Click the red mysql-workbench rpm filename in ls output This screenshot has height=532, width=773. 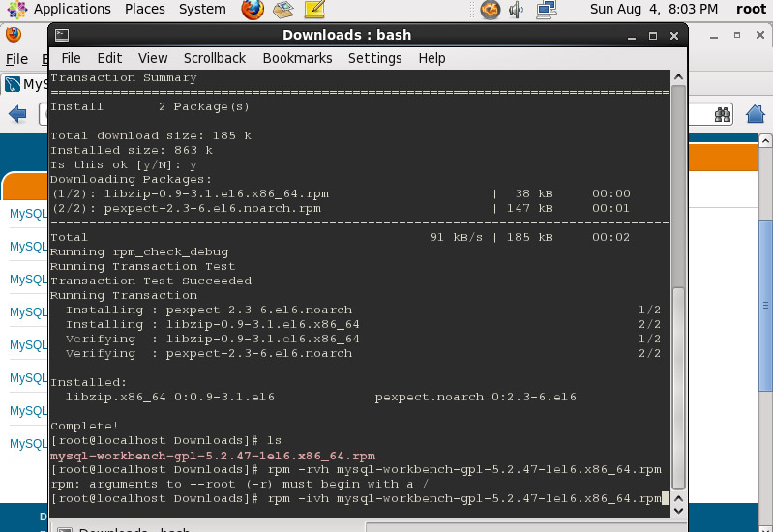pyautogui.click(x=213, y=456)
